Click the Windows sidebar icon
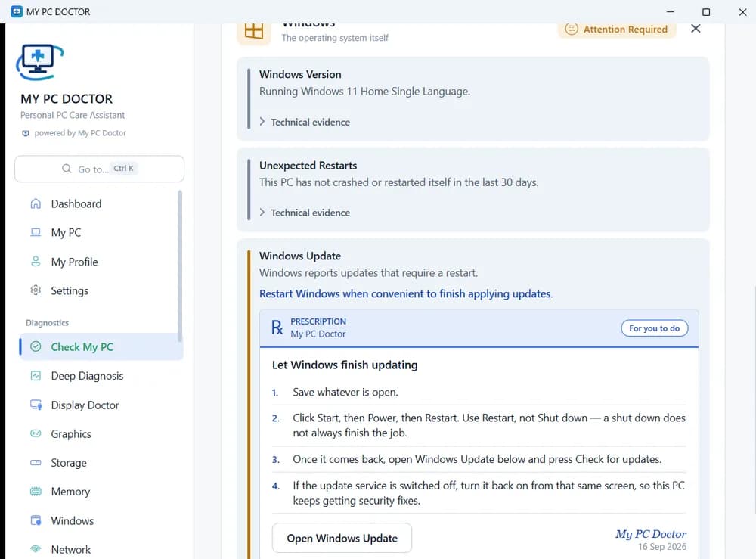756x559 pixels. (36, 520)
